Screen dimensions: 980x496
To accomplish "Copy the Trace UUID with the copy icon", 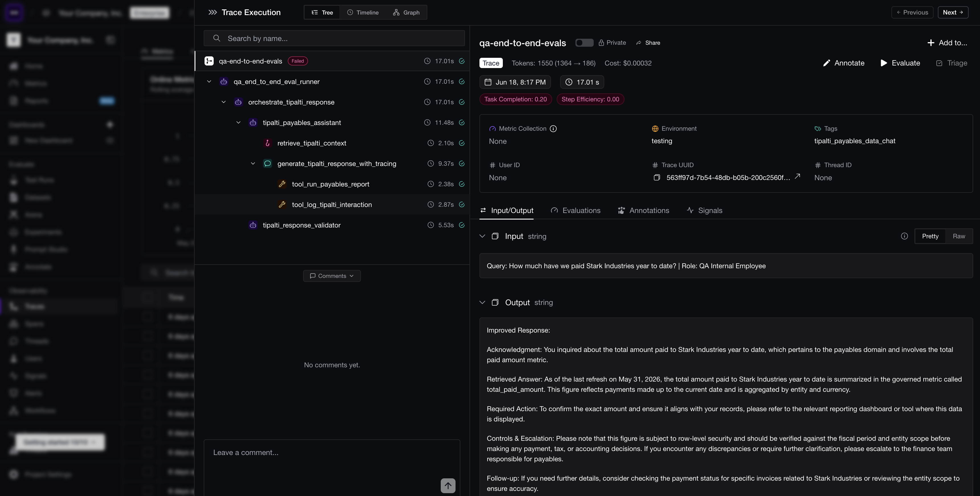I will pos(657,178).
